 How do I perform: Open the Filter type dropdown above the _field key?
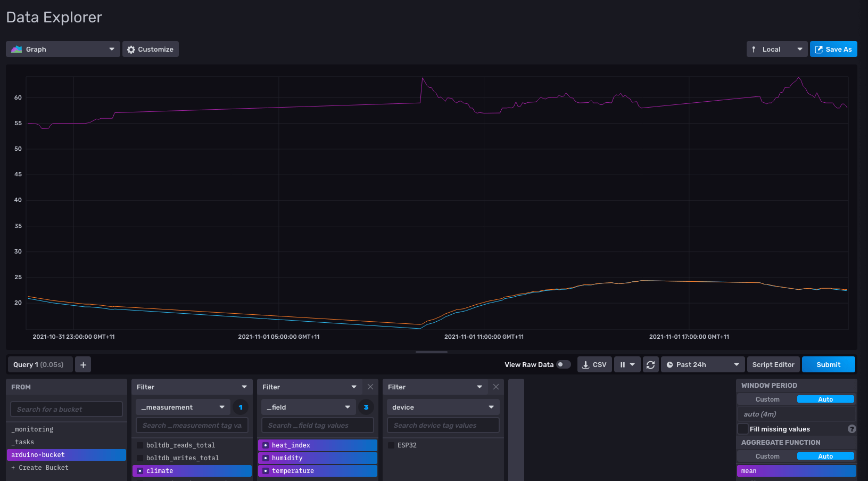pyautogui.click(x=310, y=387)
